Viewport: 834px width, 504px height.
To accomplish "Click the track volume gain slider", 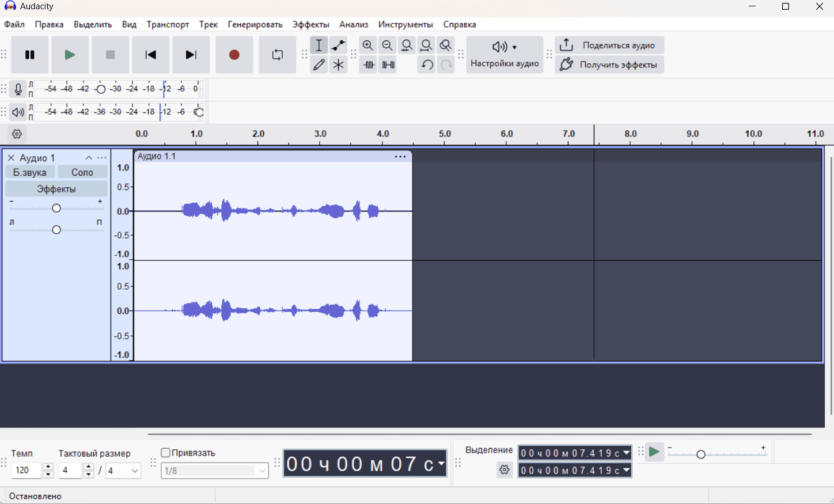I will click(56, 208).
